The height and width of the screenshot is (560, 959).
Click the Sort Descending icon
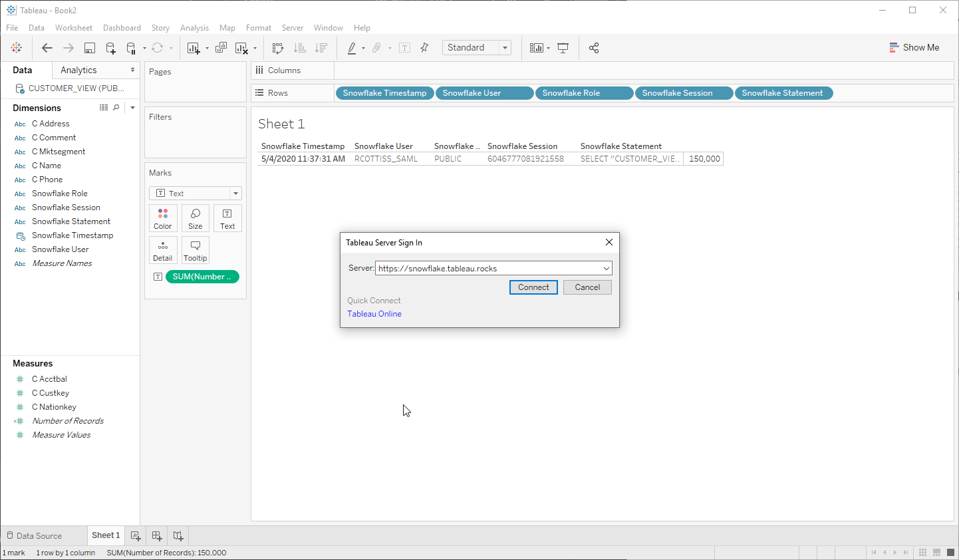(x=321, y=48)
